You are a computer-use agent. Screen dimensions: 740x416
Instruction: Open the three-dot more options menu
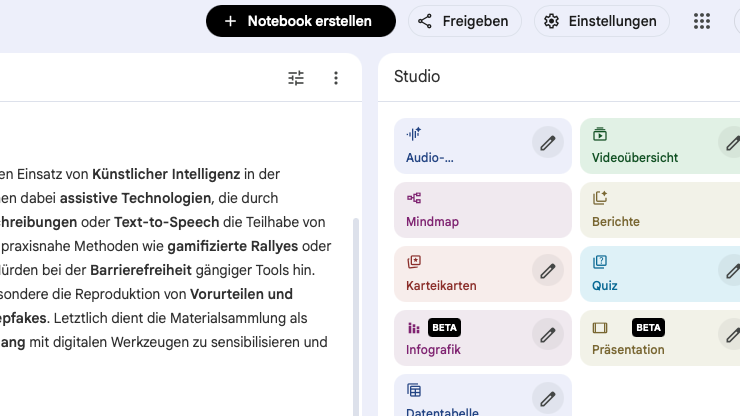[x=336, y=77]
